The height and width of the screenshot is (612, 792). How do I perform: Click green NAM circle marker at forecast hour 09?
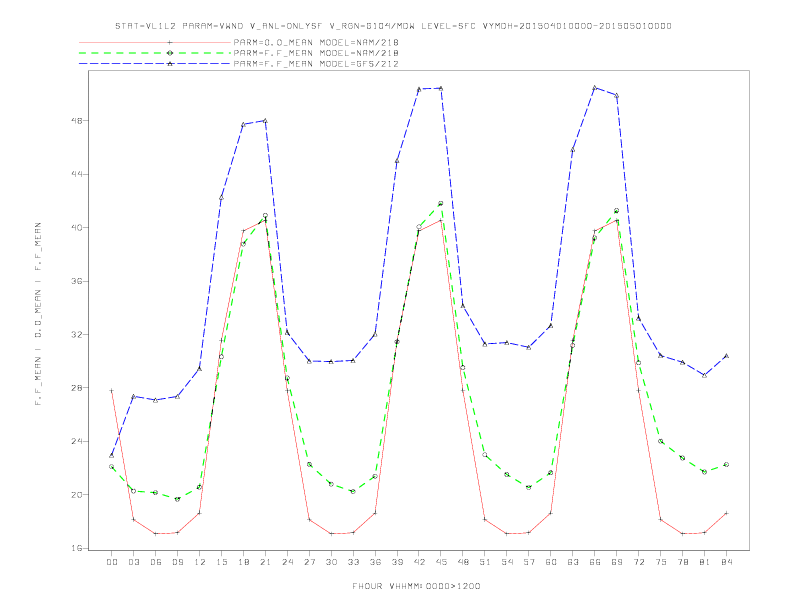177,499
